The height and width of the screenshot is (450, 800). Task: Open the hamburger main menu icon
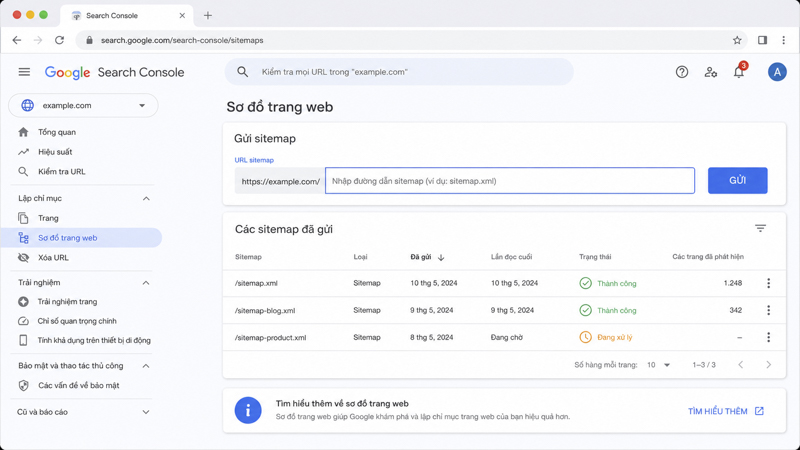click(x=24, y=72)
